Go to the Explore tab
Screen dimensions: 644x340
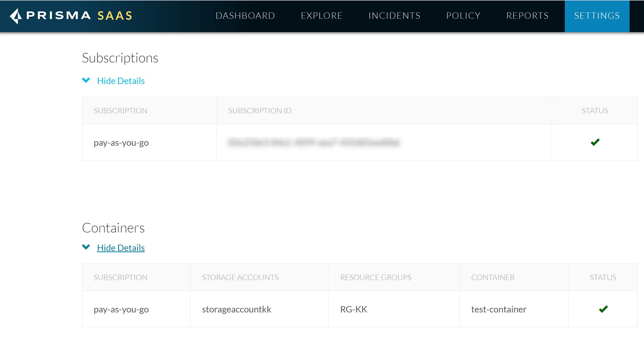[x=322, y=16]
